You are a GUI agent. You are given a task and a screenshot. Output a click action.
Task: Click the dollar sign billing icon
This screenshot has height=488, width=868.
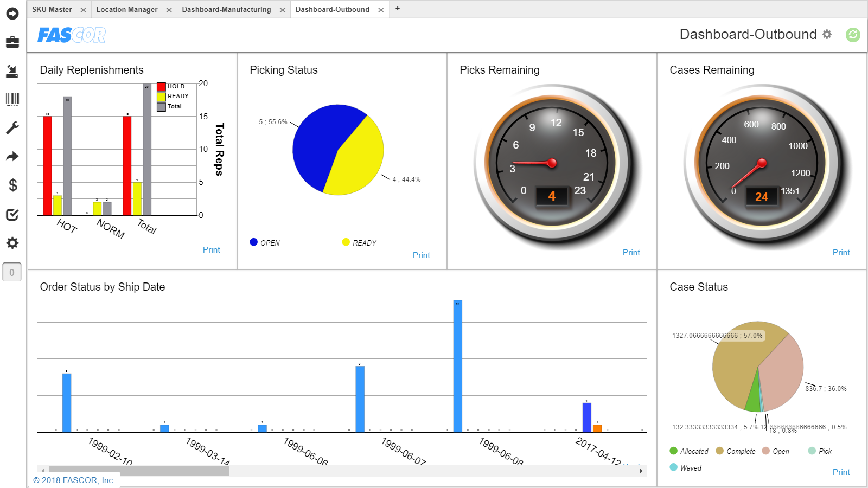click(x=12, y=186)
